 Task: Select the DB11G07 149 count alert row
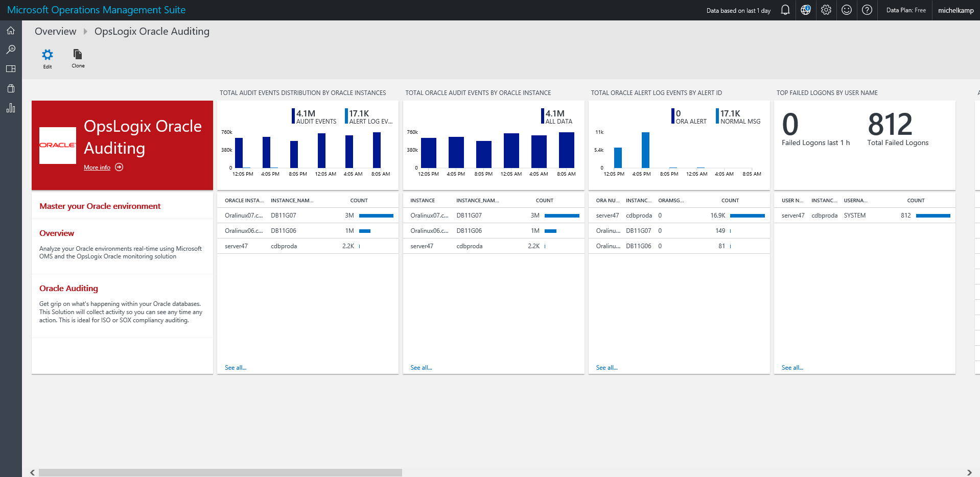(679, 231)
